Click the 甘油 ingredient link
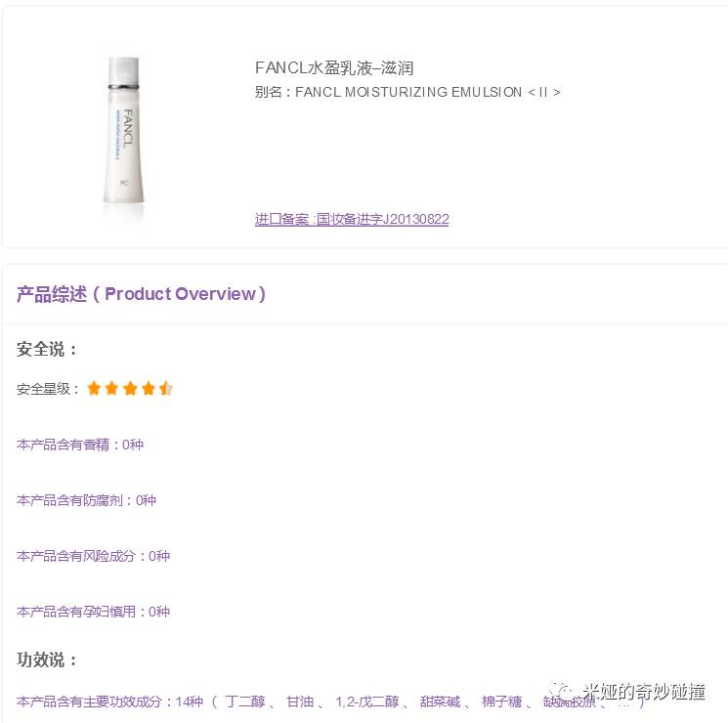The height and width of the screenshot is (723, 728). click(300, 702)
